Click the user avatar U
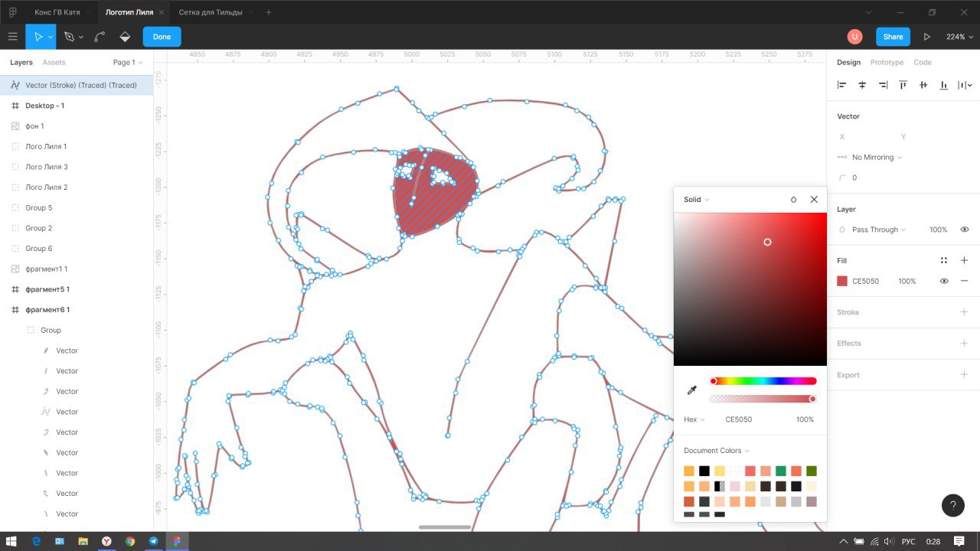 (x=854, y=37)
